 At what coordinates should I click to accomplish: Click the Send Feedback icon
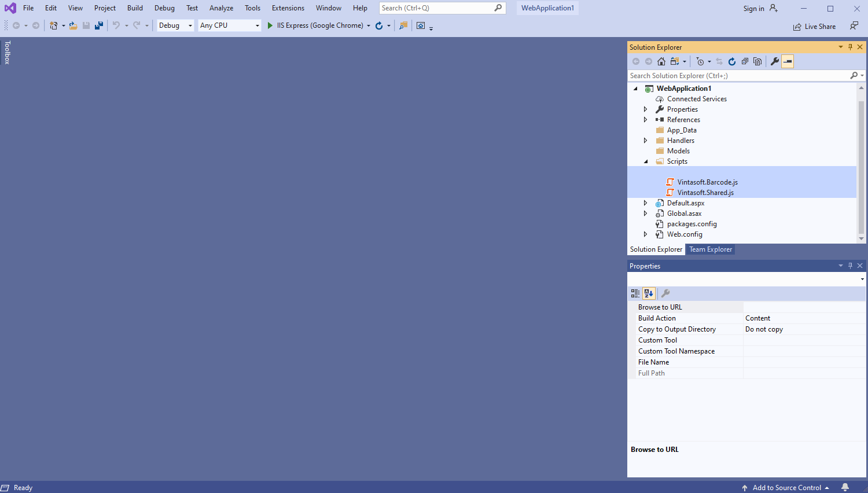coord(854,26)
